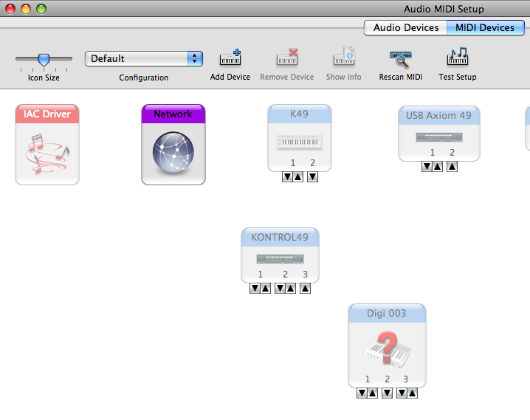
Task: Click USB Axiom 49 port 1 input arrow
Action: pos(427,166)
